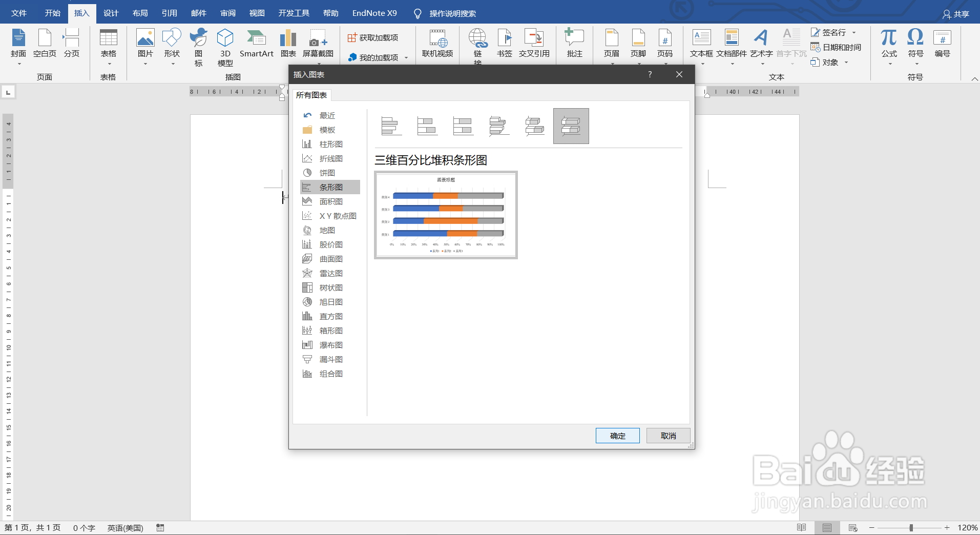
Task: Choose 条形图 bar chart category
Action: pyautogui.click(x=330, y=187)
